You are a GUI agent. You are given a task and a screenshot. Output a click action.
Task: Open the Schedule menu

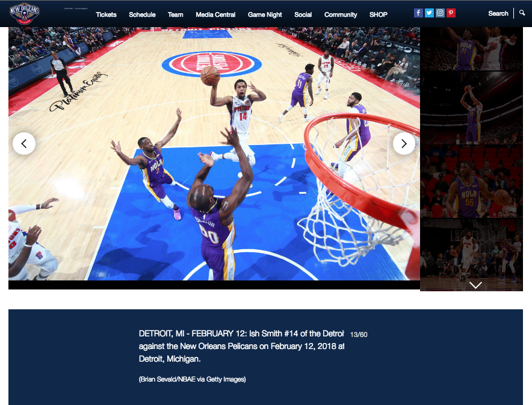pos(142,14)
